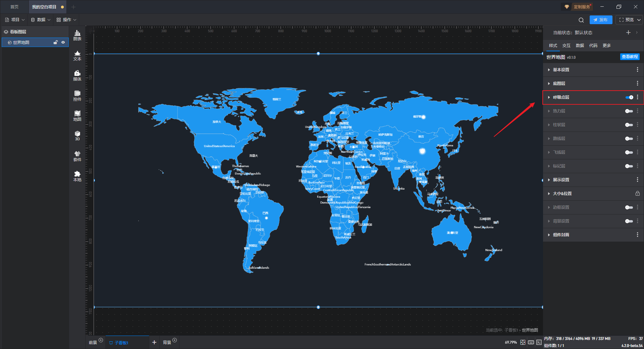Open the 套件 kit component icon
644x349 pixels.
tap(77, 156)
